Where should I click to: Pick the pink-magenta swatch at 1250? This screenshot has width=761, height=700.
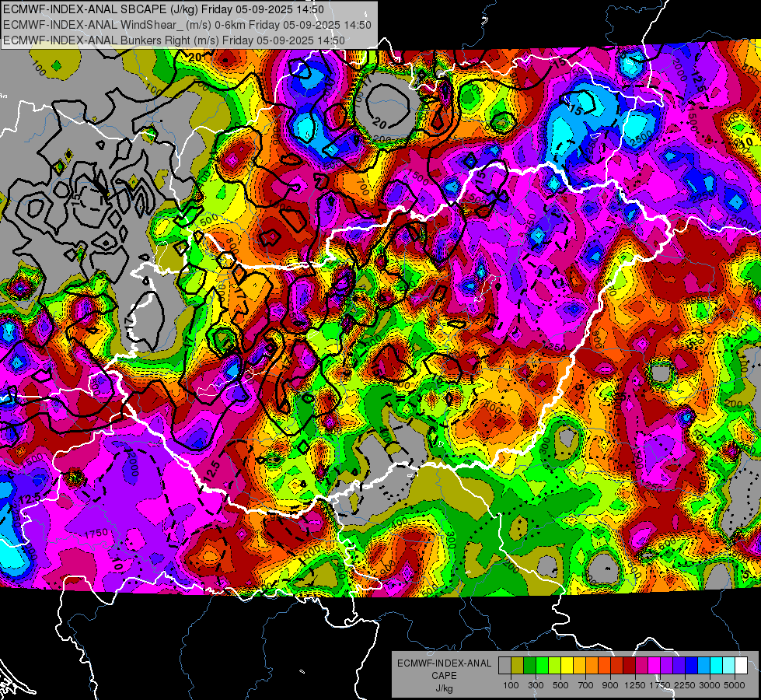[641, 665]
